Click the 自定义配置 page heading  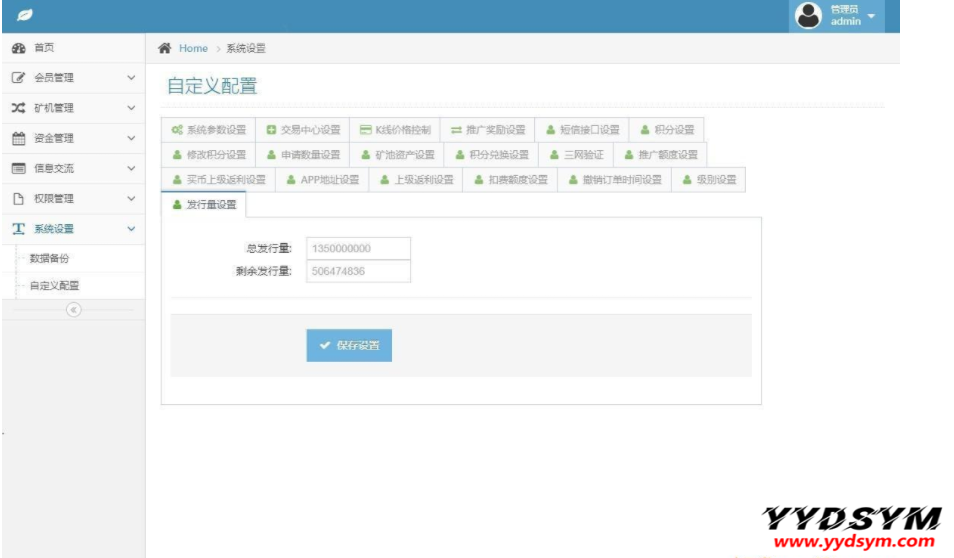(x=212, y=86)
